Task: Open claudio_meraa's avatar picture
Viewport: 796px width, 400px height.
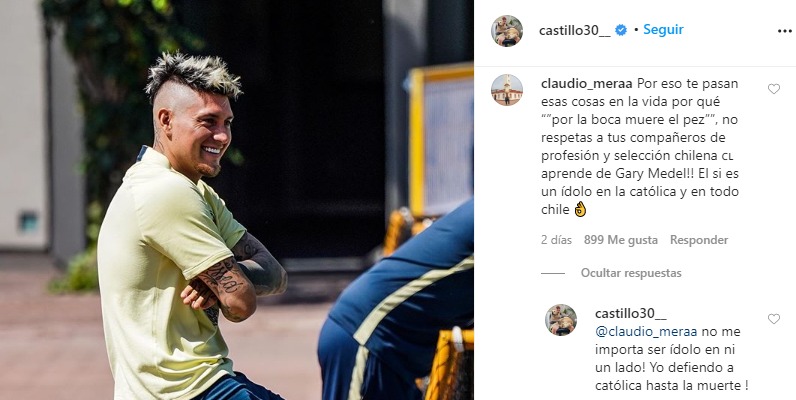Action: tap(507, 90)
